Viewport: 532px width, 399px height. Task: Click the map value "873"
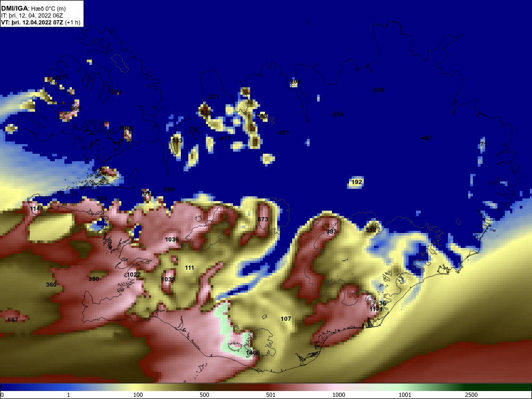(x=263, y=219)
